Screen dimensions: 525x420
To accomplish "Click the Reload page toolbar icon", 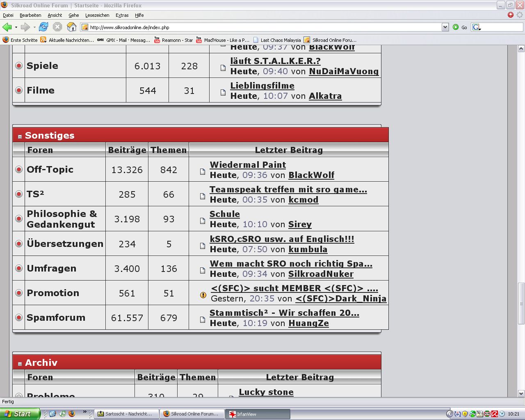I will point(43,27).
